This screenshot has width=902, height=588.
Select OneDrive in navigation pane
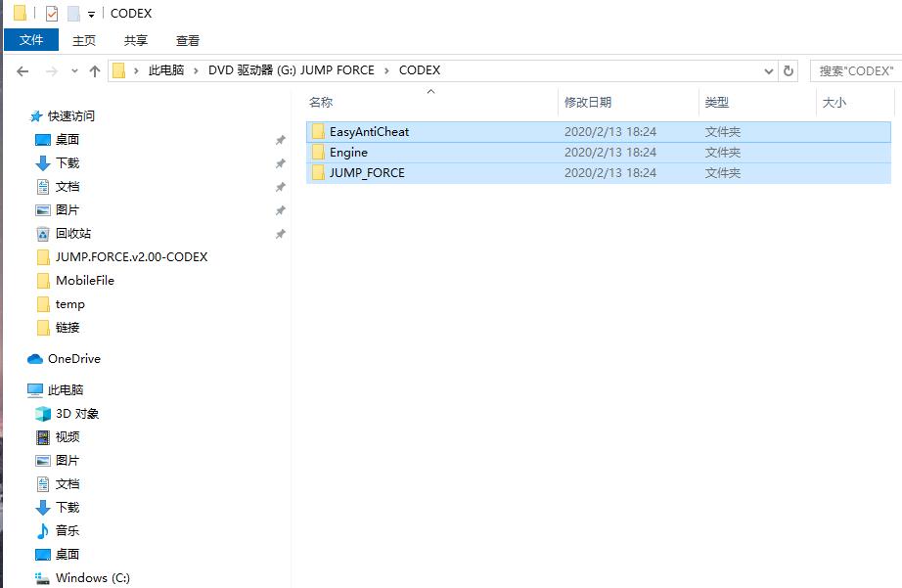click(74, 359)
